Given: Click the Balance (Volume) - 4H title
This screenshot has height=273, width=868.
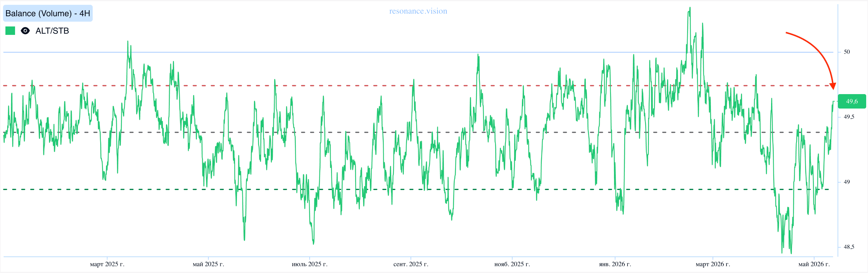Looking at the screenshot, I should click(x=48, y=14).
